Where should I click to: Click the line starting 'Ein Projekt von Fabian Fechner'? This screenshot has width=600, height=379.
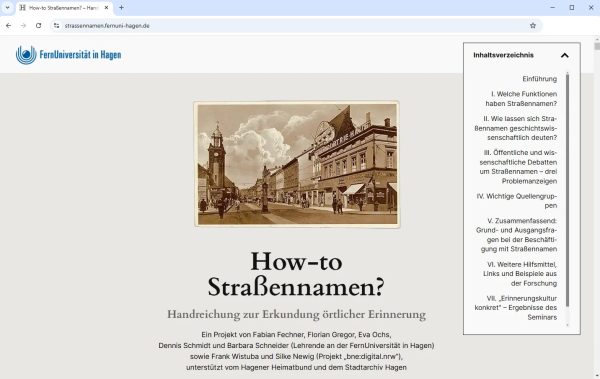click(296, 335)
